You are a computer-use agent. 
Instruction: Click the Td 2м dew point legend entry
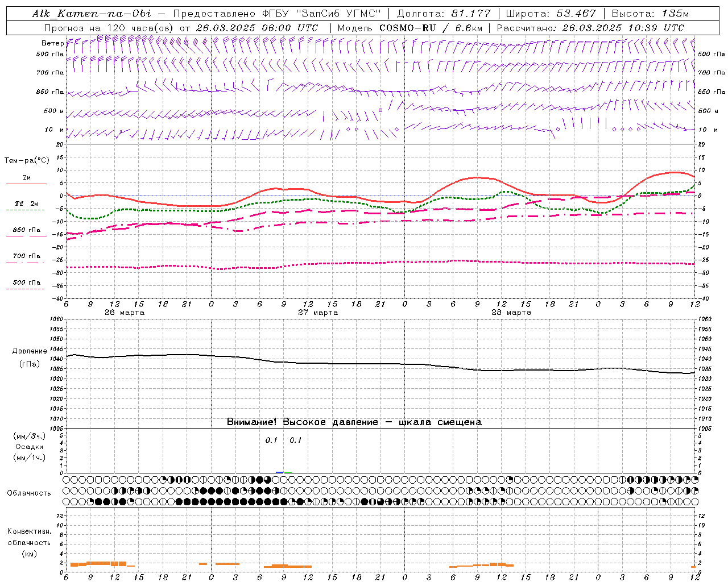[x=27, y=203]
